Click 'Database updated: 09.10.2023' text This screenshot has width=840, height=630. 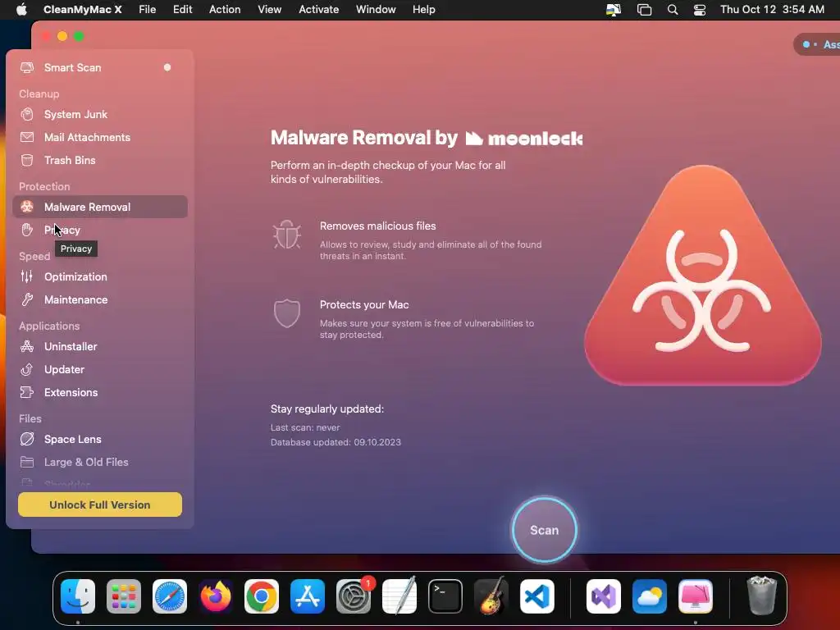point(336,442)
